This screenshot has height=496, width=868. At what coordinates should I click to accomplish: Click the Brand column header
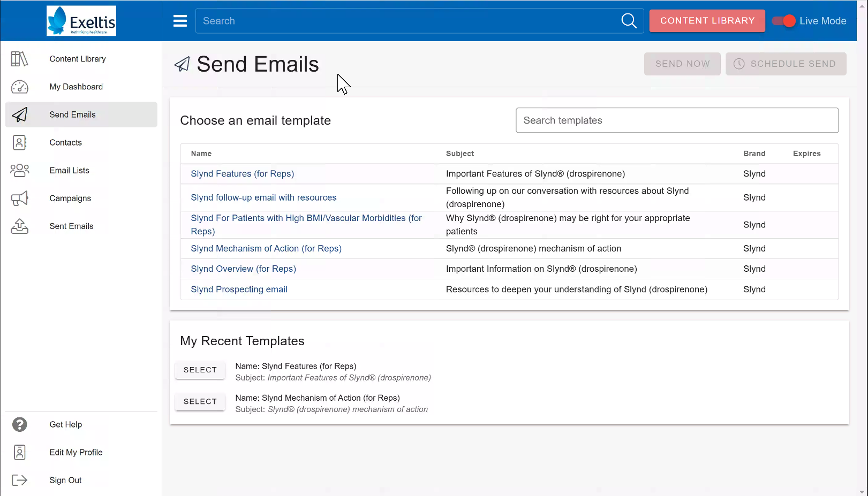pos(754,154)
